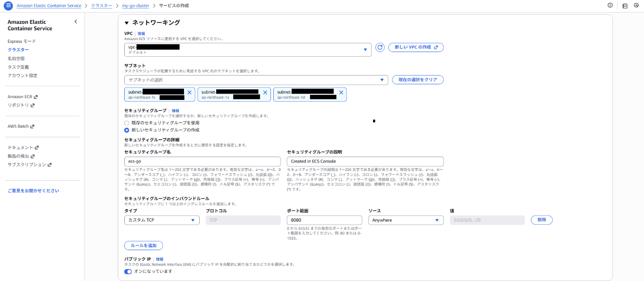Open the ソース Anywhere dropdown

406,220
